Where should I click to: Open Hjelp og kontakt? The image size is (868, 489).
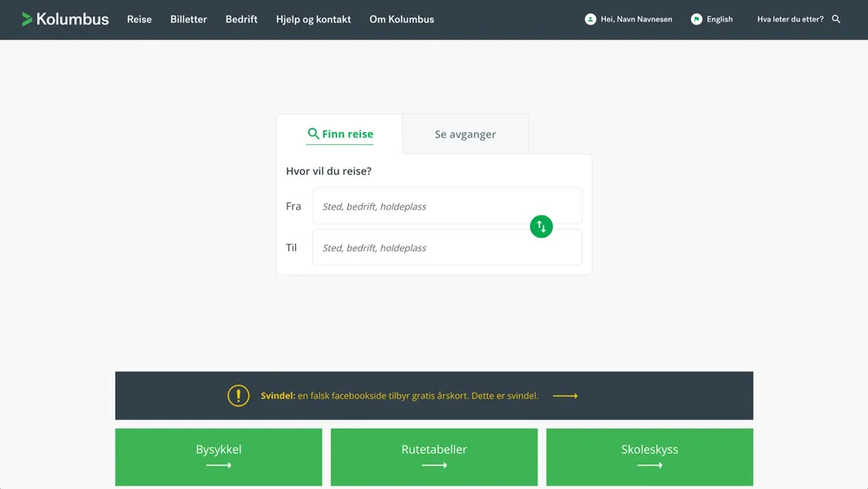click(x=313, y=19)
